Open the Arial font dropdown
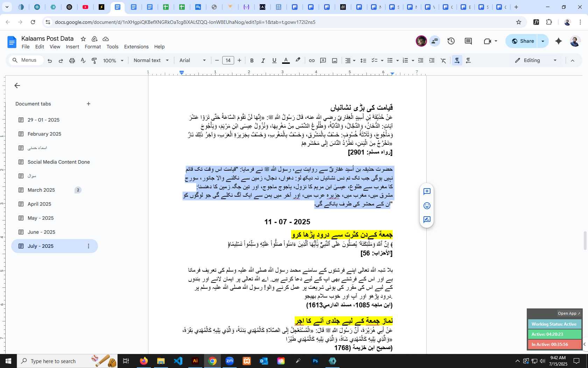This screenshot has width=588, height=368. (x=192, y=61)
